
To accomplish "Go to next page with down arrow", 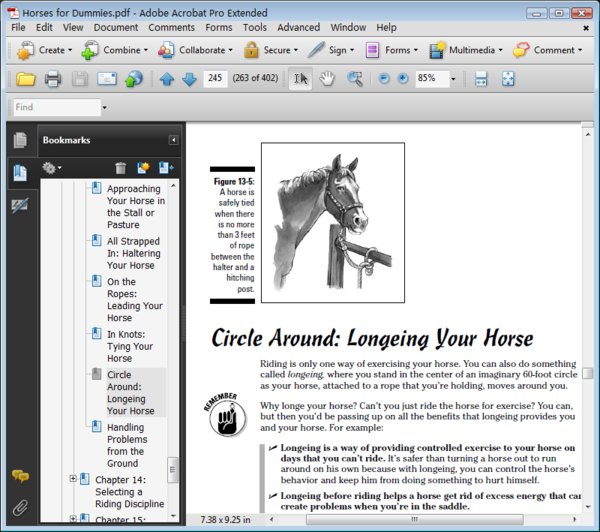I will coord(189,79).
